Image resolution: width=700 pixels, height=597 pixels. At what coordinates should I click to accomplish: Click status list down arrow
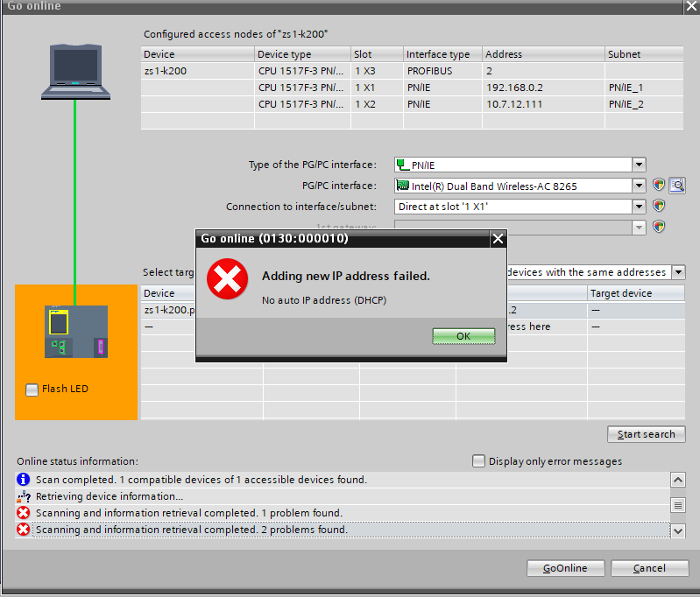click(678, 531)
